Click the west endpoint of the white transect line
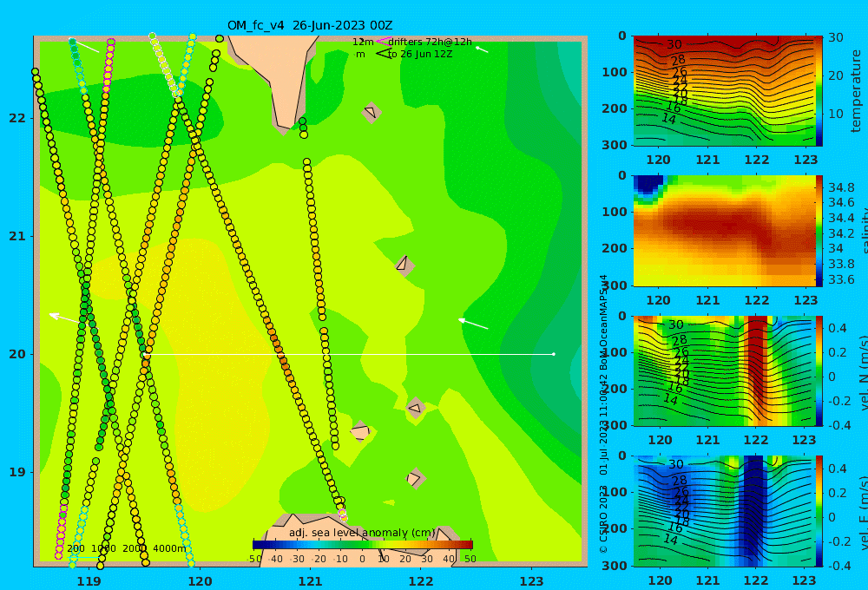Viewport: 868px width, 590px height. point(144,354)
